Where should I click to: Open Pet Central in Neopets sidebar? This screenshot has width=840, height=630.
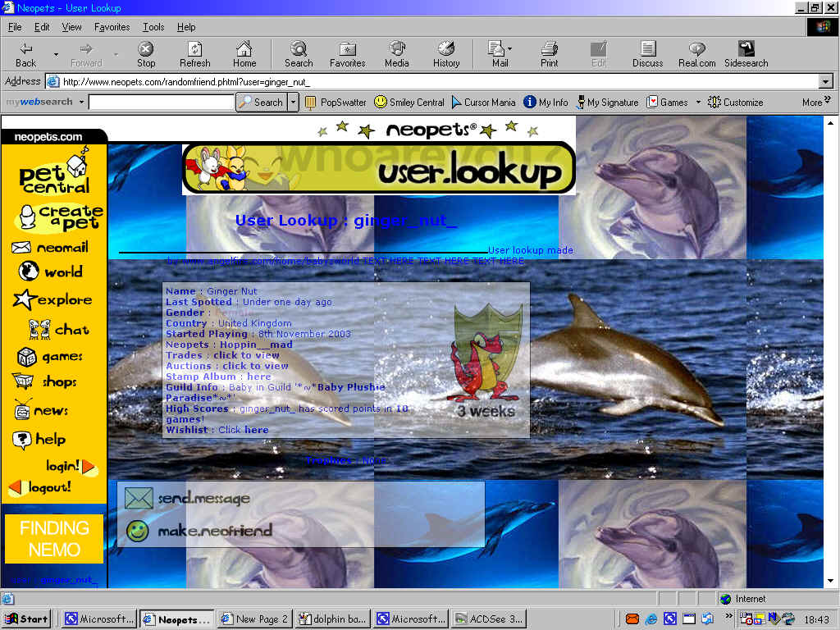tap(56, 171)
